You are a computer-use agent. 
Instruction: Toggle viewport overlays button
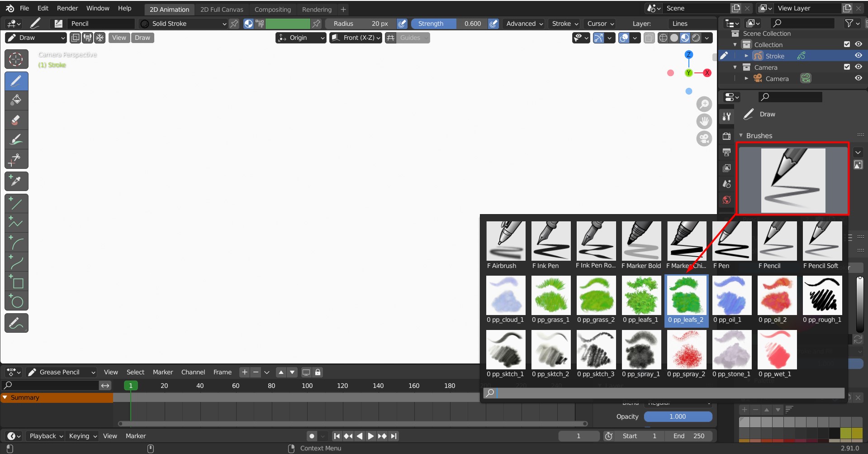(624, 38)
